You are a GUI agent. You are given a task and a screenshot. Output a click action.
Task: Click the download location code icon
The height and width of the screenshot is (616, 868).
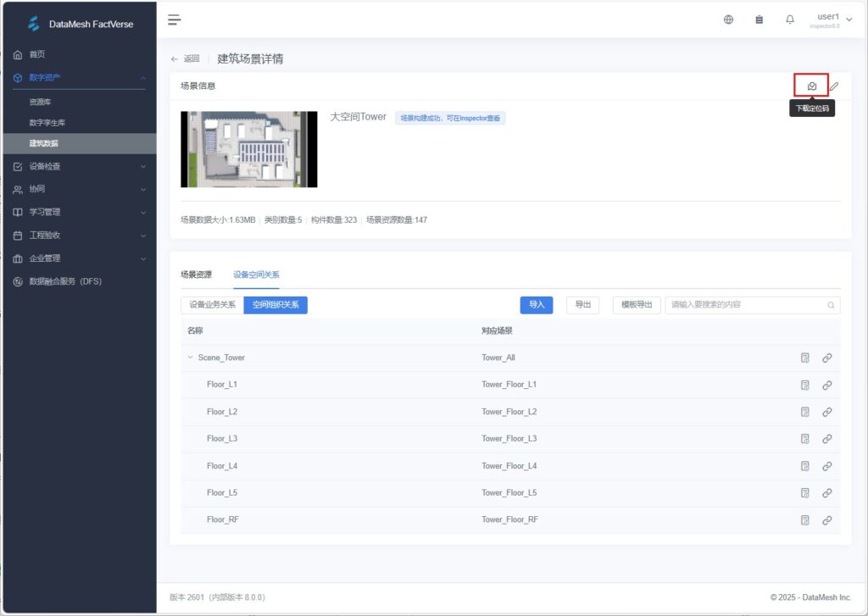coord(811,86)
